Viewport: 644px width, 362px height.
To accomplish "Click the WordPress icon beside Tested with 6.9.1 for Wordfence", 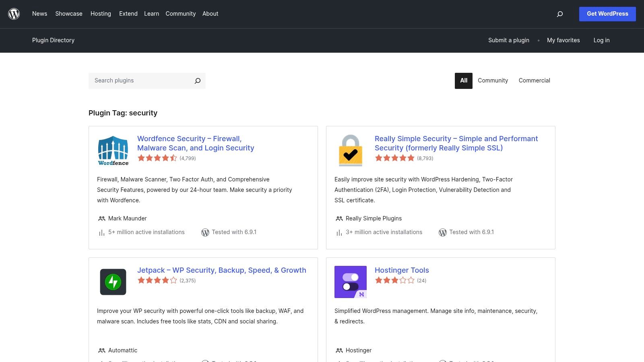I will pyautogui.click(x=205, y=232).
